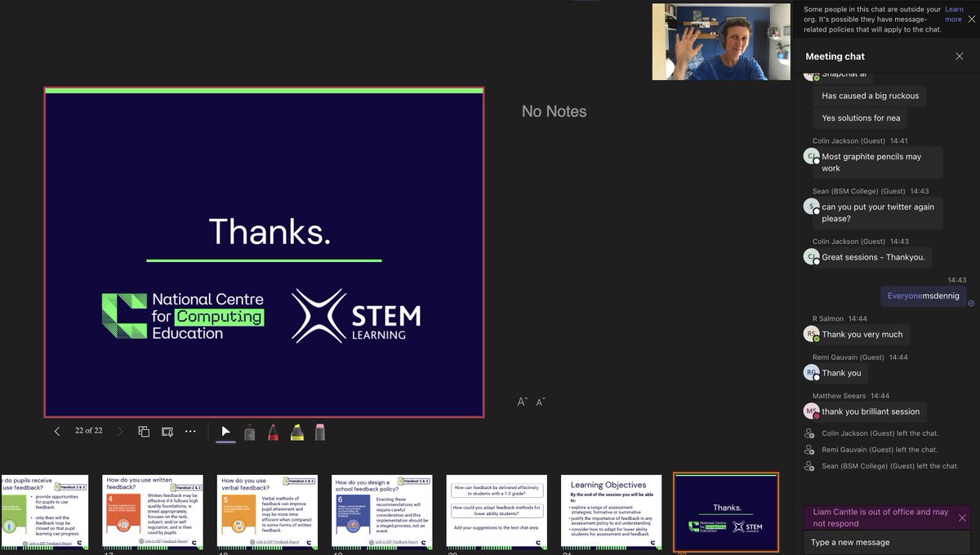This screenshot has width=980, height=555.
Task: Select the laser pointer tool
Action: (x=249, y=432)
